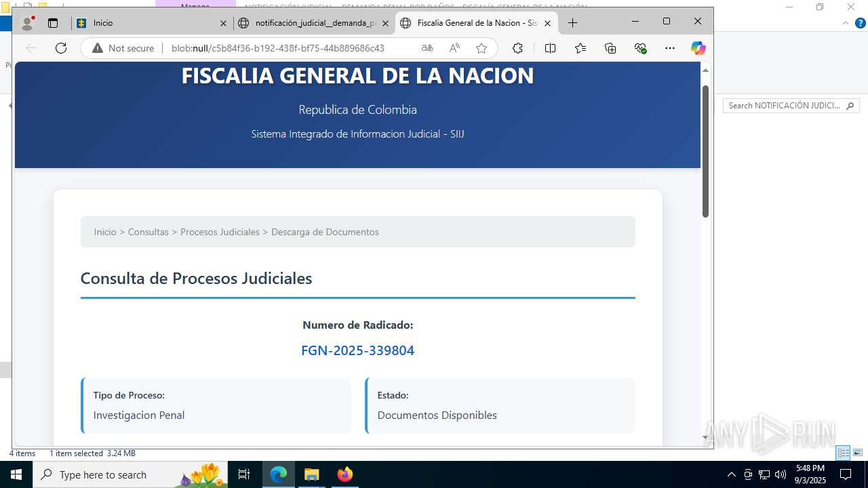This screenshot has height=488, width=868.
Task: Click the Not secure warning indicator
Action: 123,48
